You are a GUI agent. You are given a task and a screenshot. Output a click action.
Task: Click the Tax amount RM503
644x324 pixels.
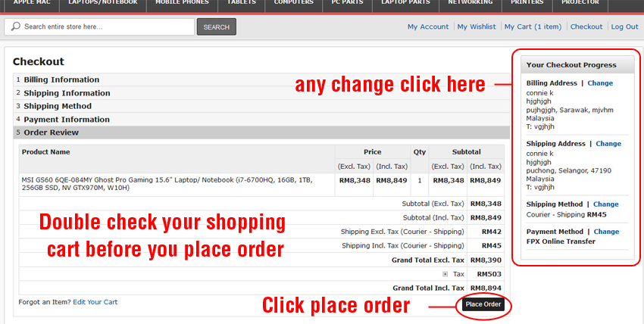489,274
